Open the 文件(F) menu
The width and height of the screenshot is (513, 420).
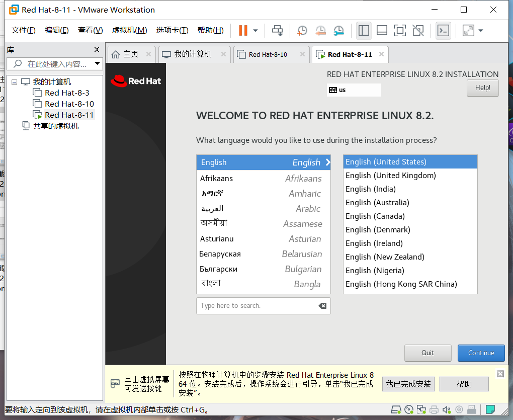pos(23,30)
